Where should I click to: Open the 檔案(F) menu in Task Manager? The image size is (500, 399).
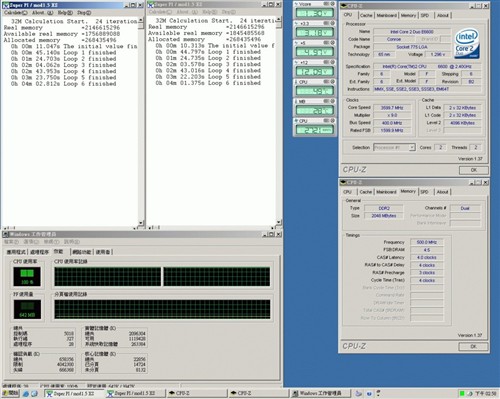[x=11, y=242]
